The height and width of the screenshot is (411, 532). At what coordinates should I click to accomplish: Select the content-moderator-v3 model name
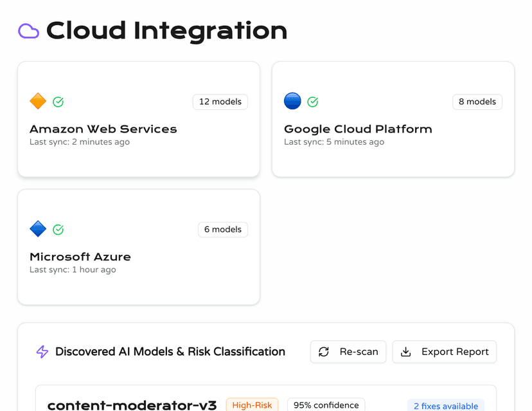point(132,405)
